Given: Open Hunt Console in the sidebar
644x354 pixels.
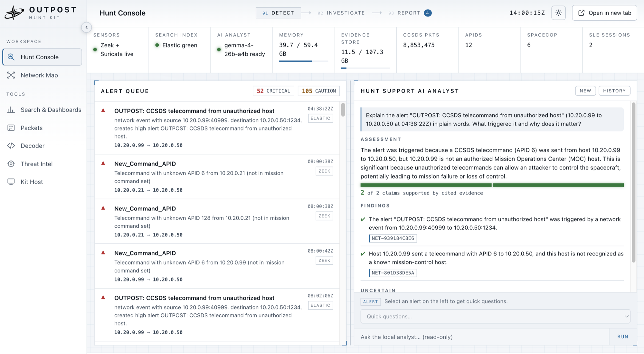Looking at the screenshot, I should click(x=42, y=57).
